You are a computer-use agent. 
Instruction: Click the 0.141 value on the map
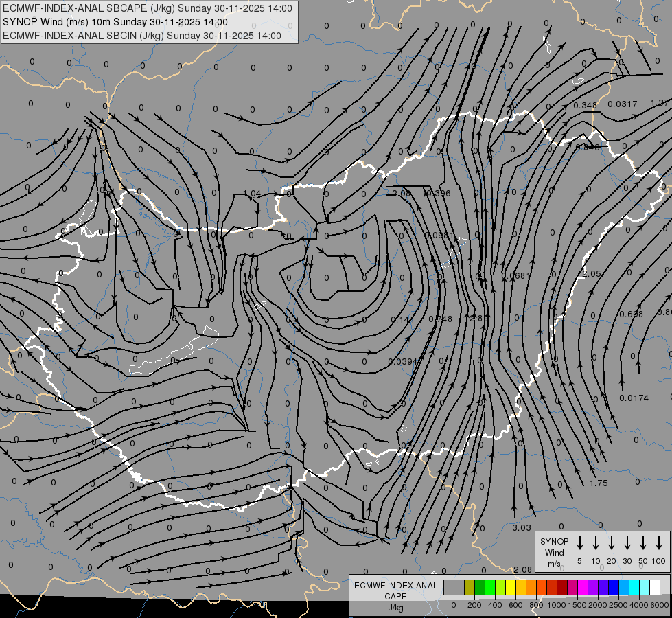[402, 319]
